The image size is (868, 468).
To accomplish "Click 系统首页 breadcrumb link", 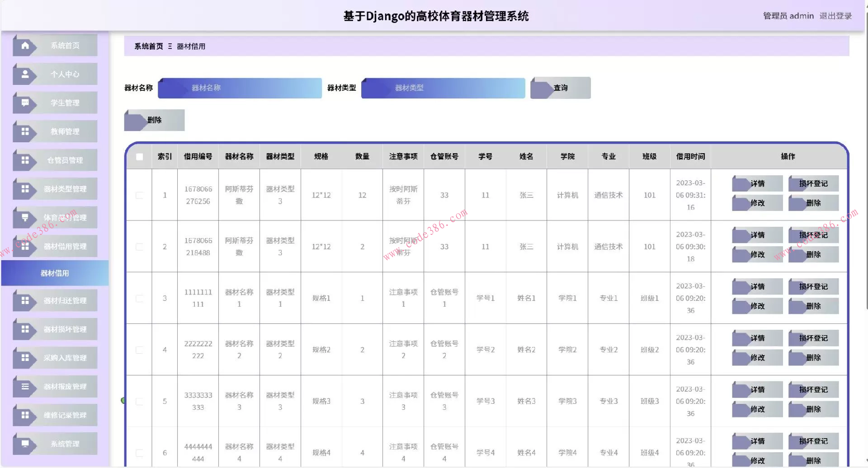I will pos(148,46).
